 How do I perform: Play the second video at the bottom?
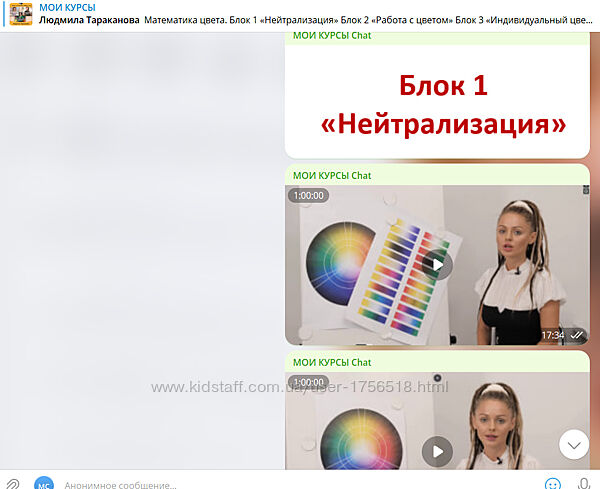pos(436,451)
